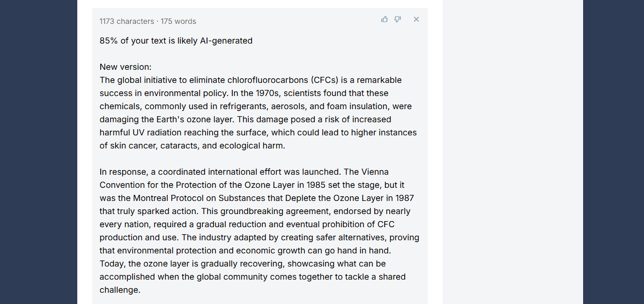Click the words "Earth's ozone layer"
Image resolution: width=644 pixels, height=304 pixels.
coord(193,119)
